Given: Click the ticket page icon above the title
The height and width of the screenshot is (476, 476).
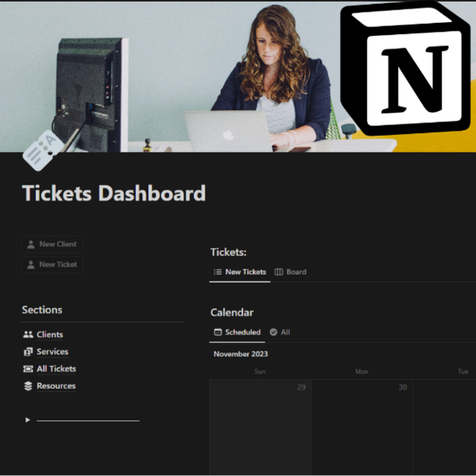Looking at the screenshot, I should pos(43,150).
